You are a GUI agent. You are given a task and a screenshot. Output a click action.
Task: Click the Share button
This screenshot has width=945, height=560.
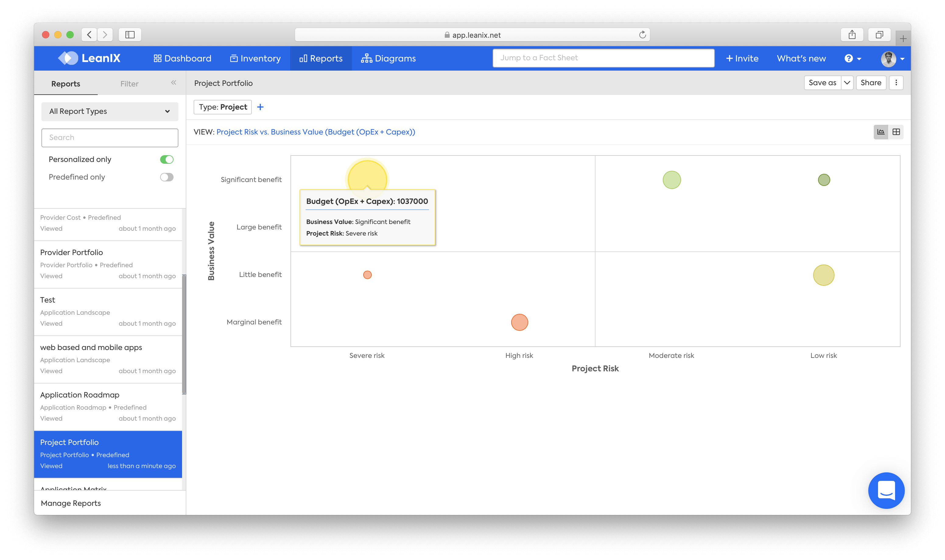tap(870, 83)
